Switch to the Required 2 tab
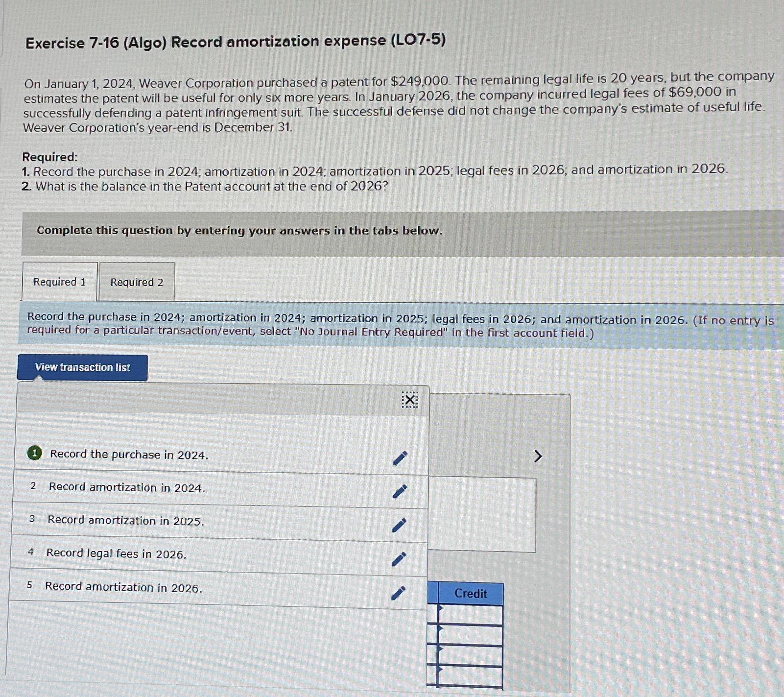The image size is (784, 697). click(138, 282)
